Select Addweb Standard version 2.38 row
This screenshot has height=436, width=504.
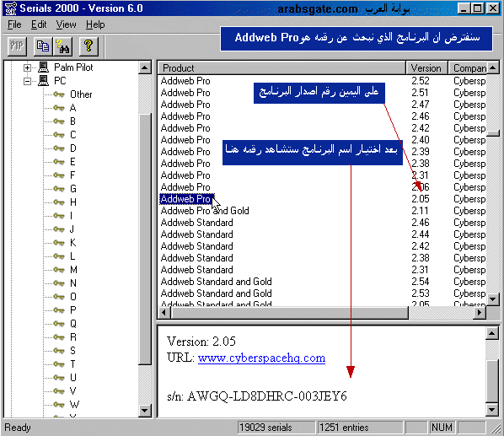323,258
